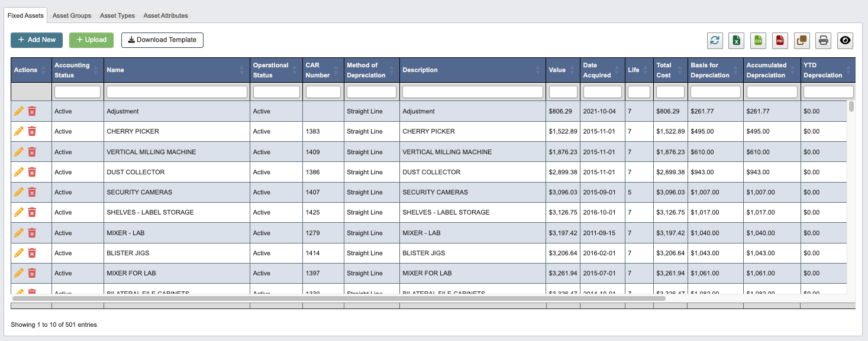Screen dimensions: 868x341
Task: Export the table to PDF
Action: [780, 40]
